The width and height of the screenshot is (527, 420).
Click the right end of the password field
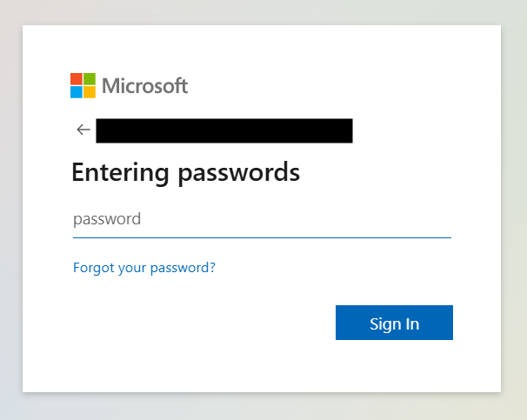coord(439,219)
